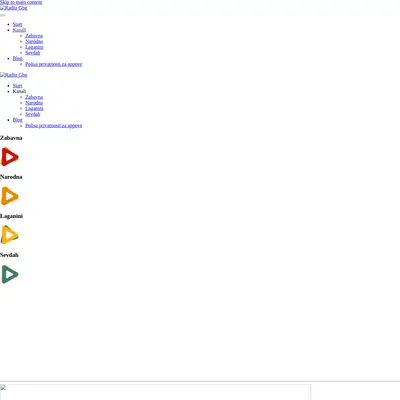The image size is (400, 400).
Task: Play the Zabavna channel with the red icon
Action: (10, 157)
